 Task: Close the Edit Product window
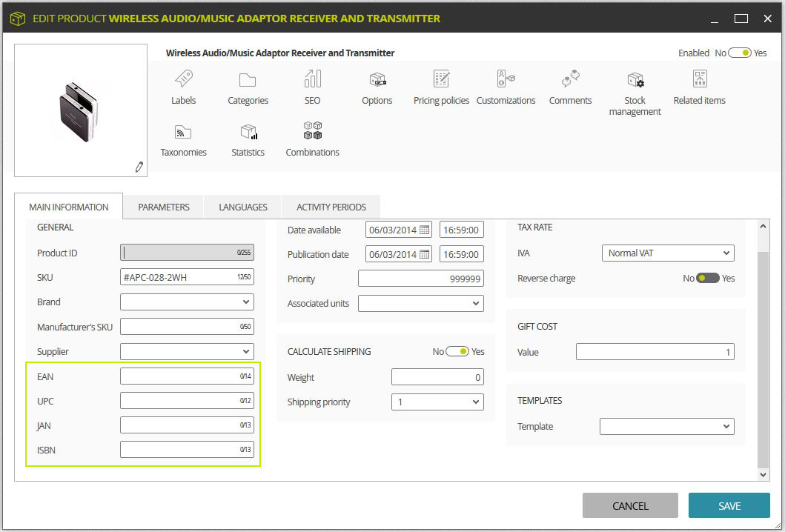(767, 19)
